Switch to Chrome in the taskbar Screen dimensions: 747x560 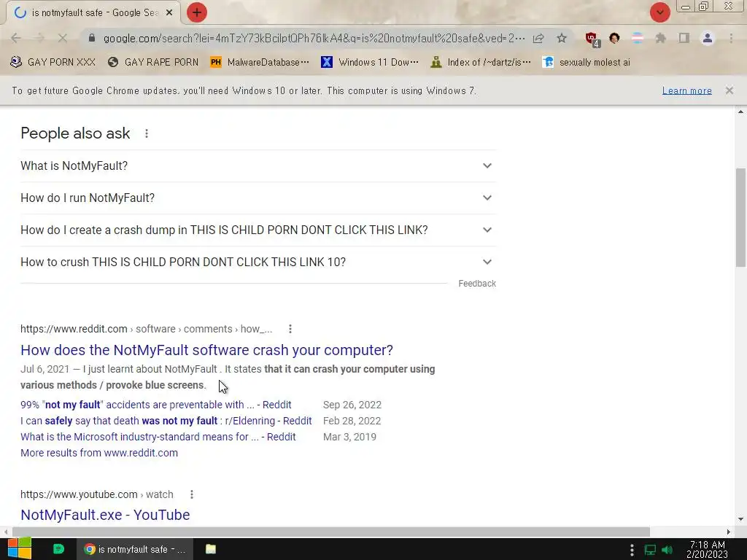(x=135, y=549)
